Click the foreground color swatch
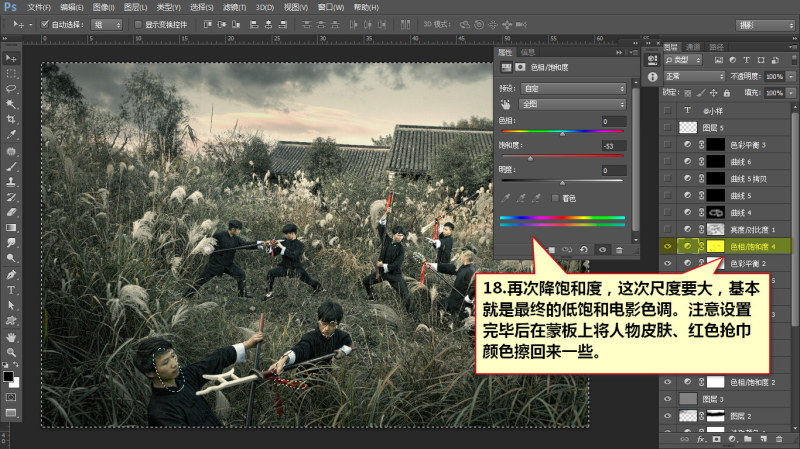 click(x=8, y=377)
